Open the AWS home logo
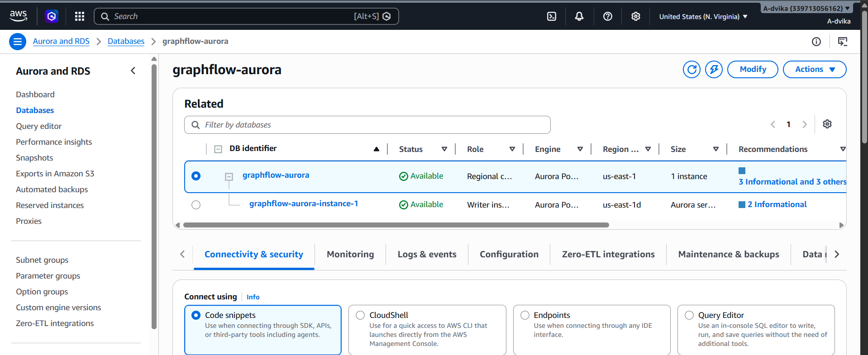The image size is (868, 355). point(19,16)
